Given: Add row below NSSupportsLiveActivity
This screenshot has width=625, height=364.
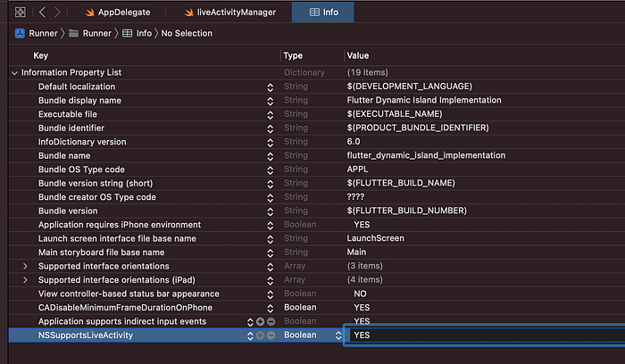Looking at the screenshot, I should (x=261, y=335).
